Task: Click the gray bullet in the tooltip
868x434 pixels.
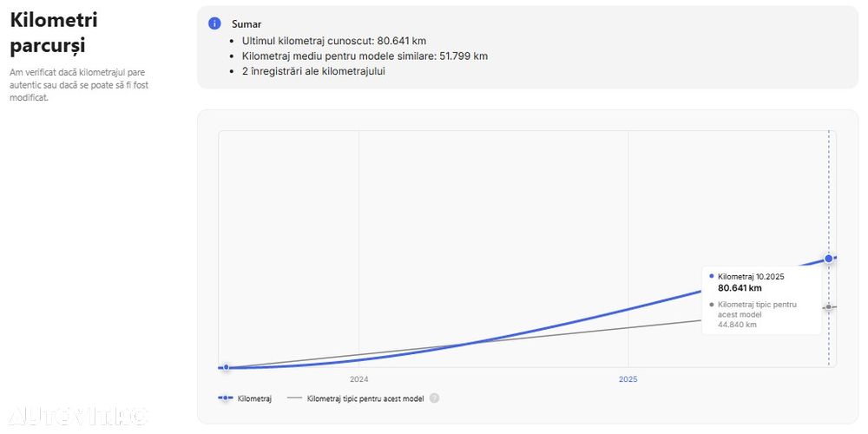Action: tap(712, 305)
